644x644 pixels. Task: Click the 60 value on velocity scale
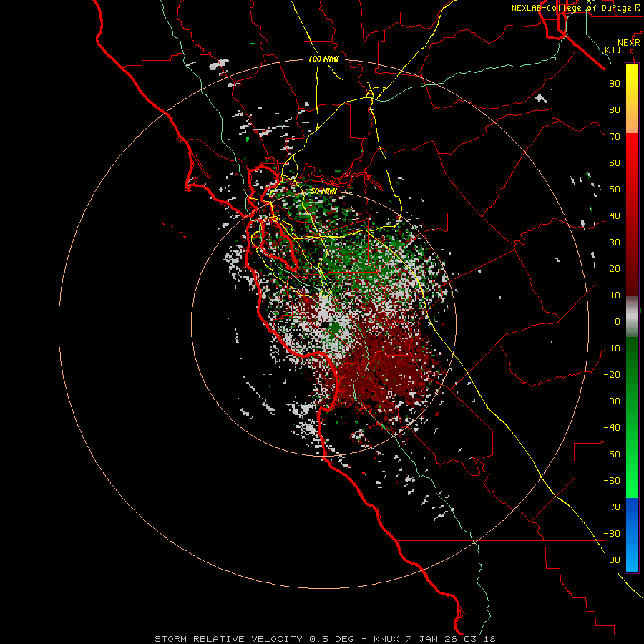pyautogui.click(x=615, y=163)
